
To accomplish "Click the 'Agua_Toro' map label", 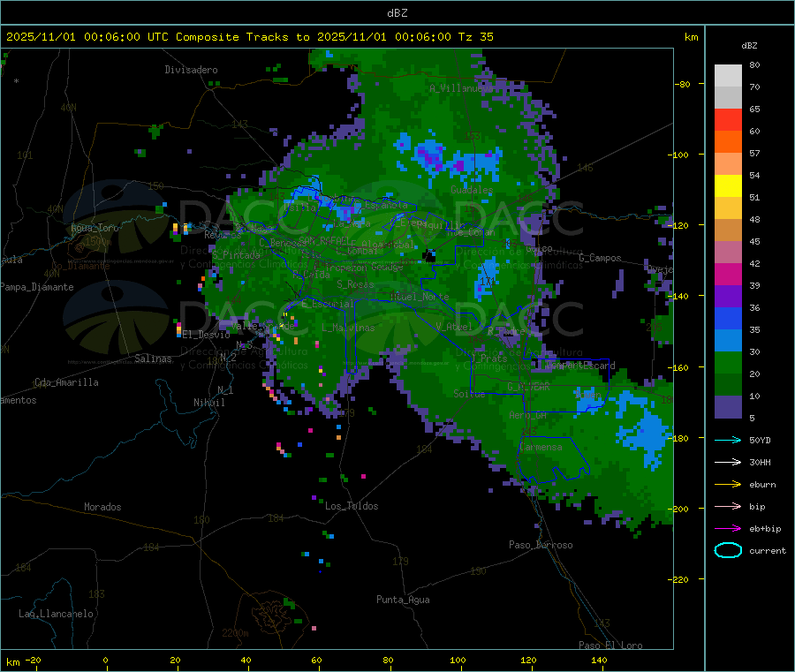I will [x=95, y=228].
